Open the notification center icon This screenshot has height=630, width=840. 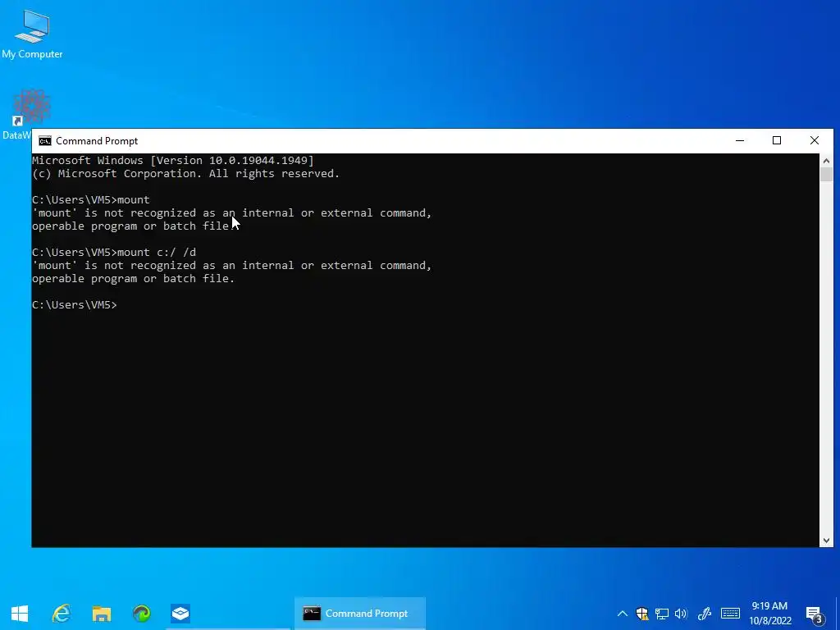[814, 614]
